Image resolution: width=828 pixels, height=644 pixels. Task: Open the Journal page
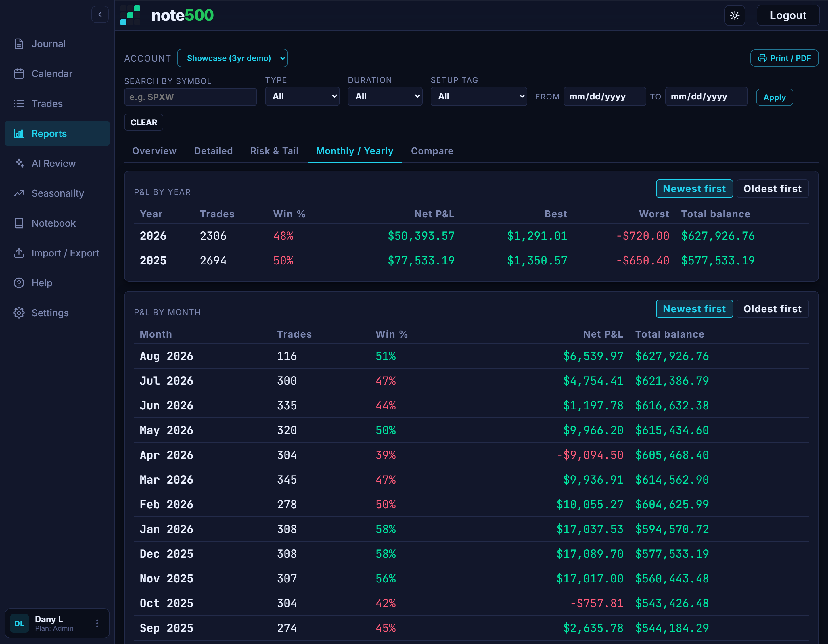pyautogui.click(x=57, y=44)
